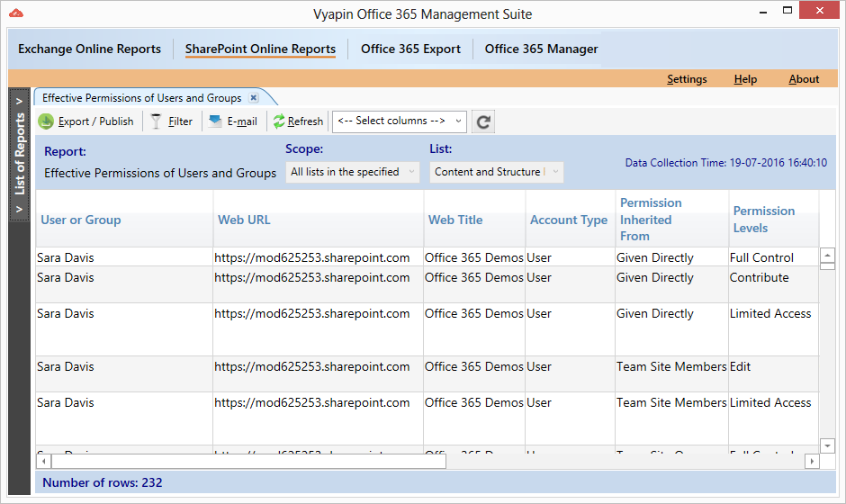Click the vertical scrollbar down arrow

tap(827, 445)
